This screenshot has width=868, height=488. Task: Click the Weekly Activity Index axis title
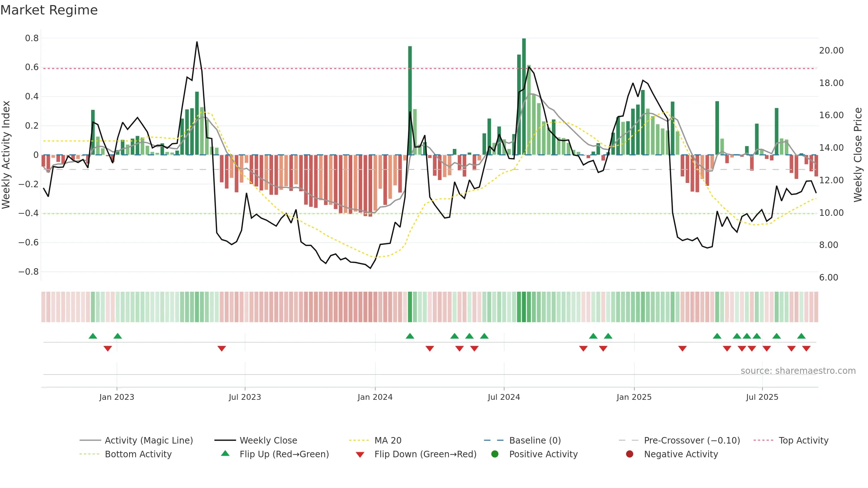[x=6, y=155]
